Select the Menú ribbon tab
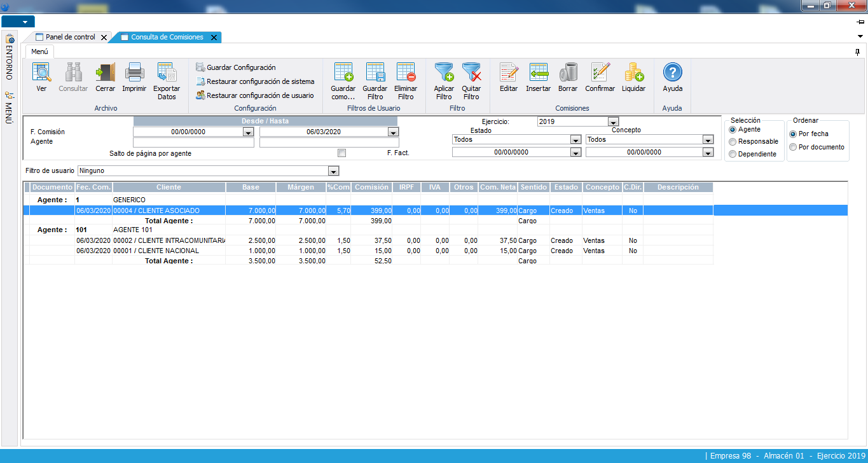868x463 pixels. [x=39, y=52]
